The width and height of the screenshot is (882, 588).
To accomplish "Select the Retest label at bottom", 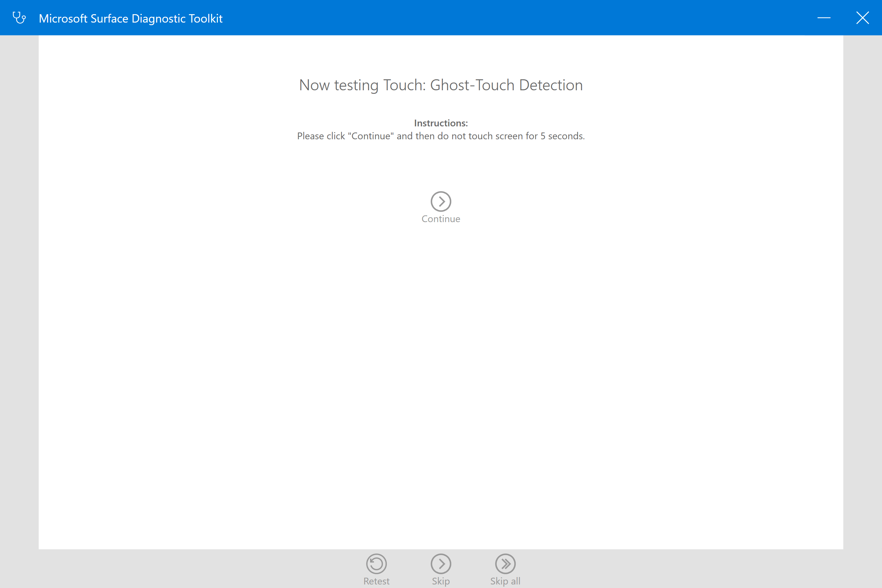I will (x=376, y=581).
